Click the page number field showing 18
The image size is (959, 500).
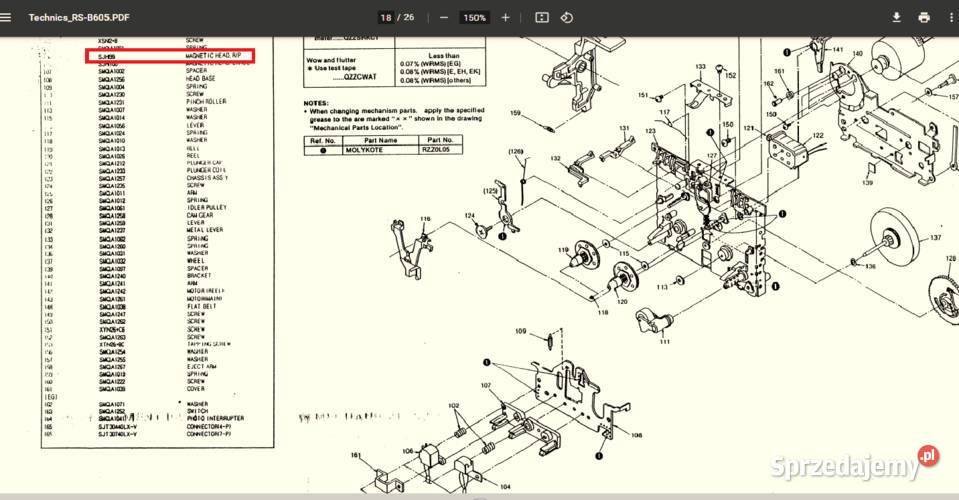tap(386, 18)
